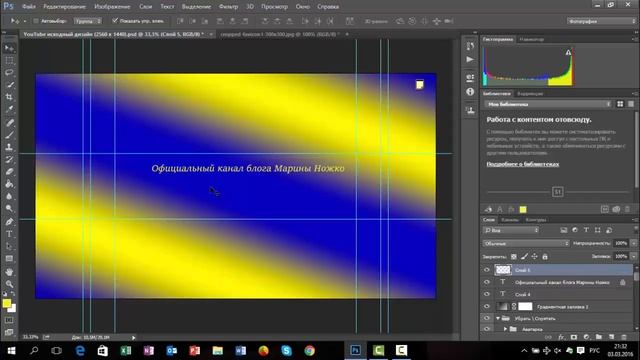Select the Eraser tool
The height and width of the screenshot is (360, 640).
9,172
